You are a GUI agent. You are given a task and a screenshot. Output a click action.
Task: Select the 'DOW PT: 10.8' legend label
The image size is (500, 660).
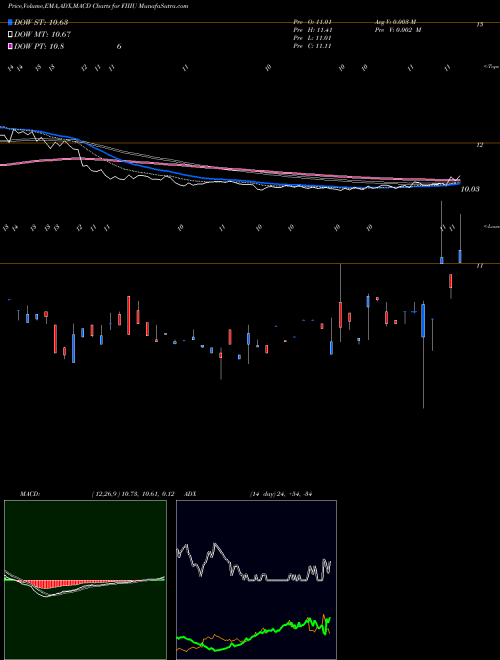click(x=39, y=46)
